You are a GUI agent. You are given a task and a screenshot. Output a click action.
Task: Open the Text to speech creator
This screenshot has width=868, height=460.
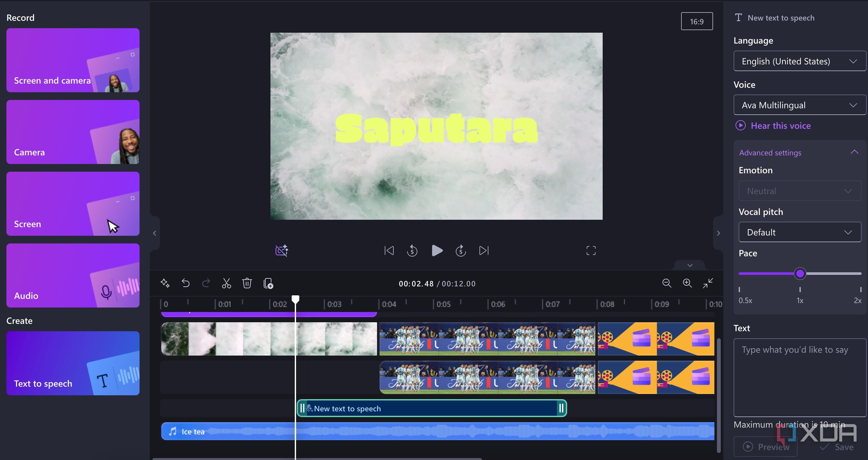pyautogui.click(x=72, y=364)
